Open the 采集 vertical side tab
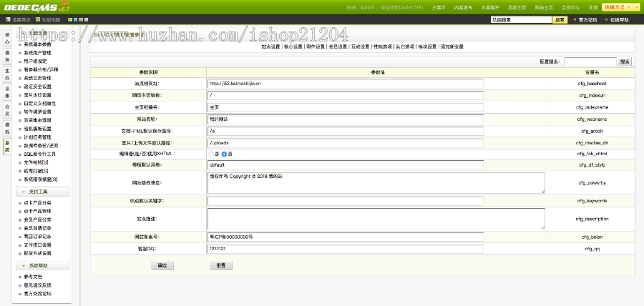644x306 pixels. coord(7,92)
